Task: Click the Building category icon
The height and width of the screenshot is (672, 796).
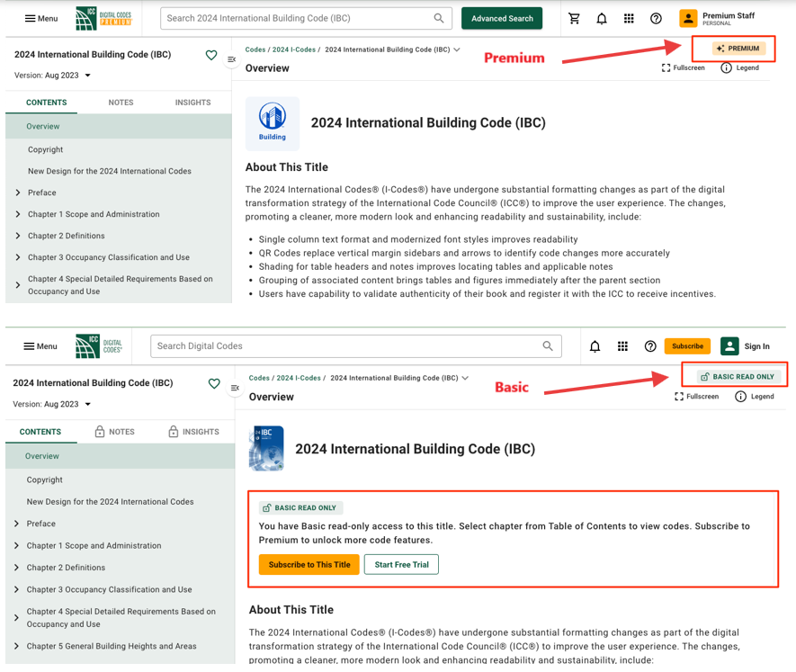Action: 273,123
